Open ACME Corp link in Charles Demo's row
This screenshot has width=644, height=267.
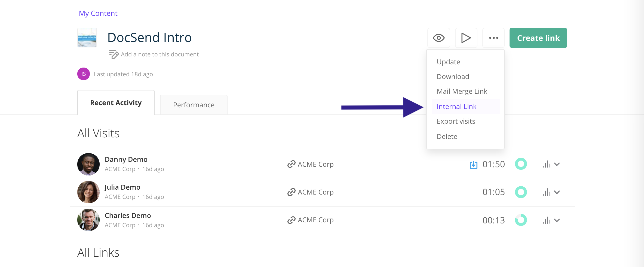tap(315, 220)
